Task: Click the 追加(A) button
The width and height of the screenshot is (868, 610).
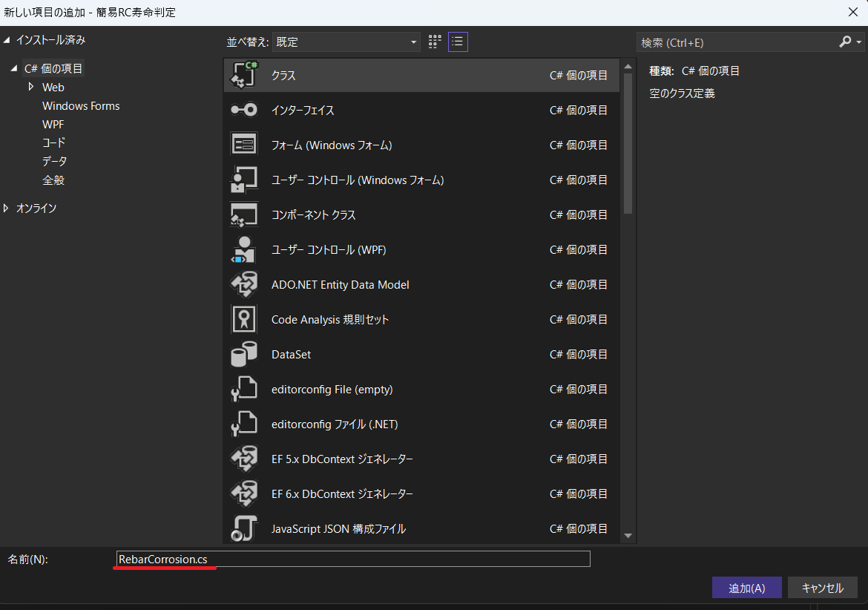Action: (746, 588)
